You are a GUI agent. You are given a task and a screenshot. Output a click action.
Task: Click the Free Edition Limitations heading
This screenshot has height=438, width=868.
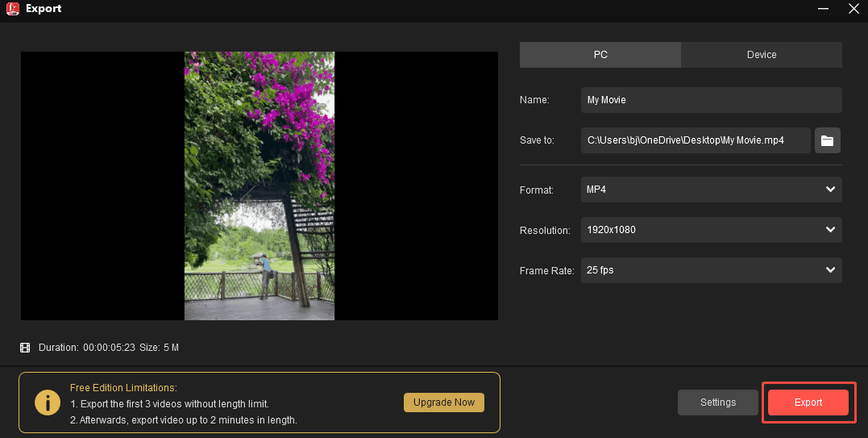coord(123,388)
